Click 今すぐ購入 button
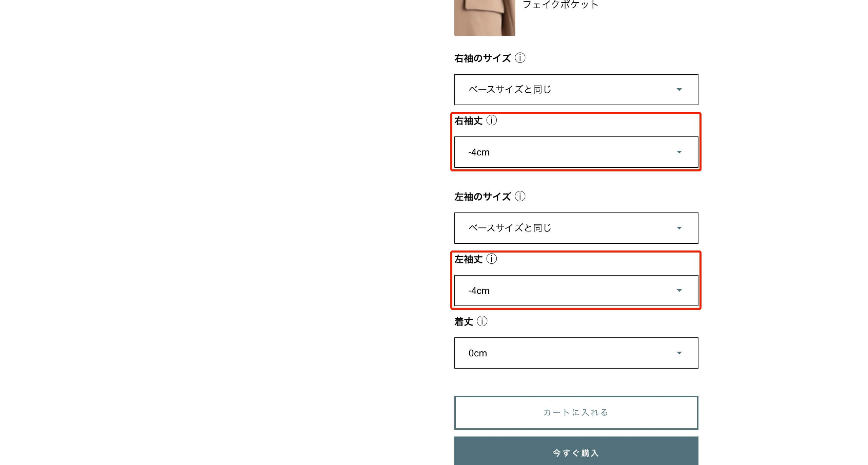The height and width of the screenshot is (465, 868). point(576,453)
